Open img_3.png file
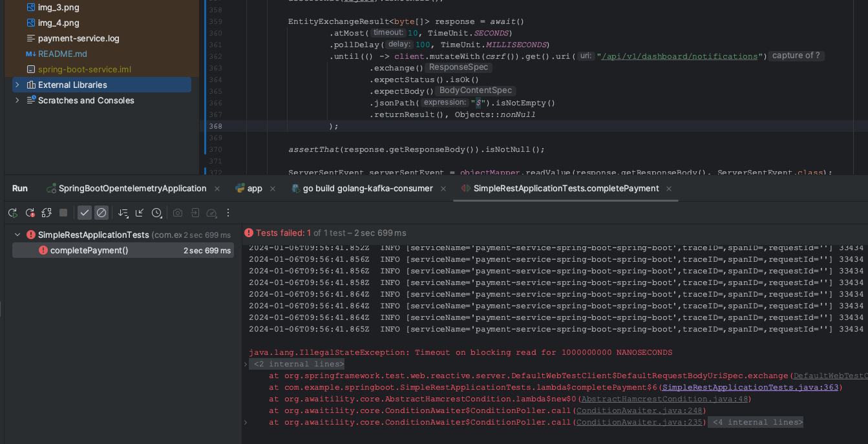This screenshot has width=868, height=444. [x=58, y=7]
